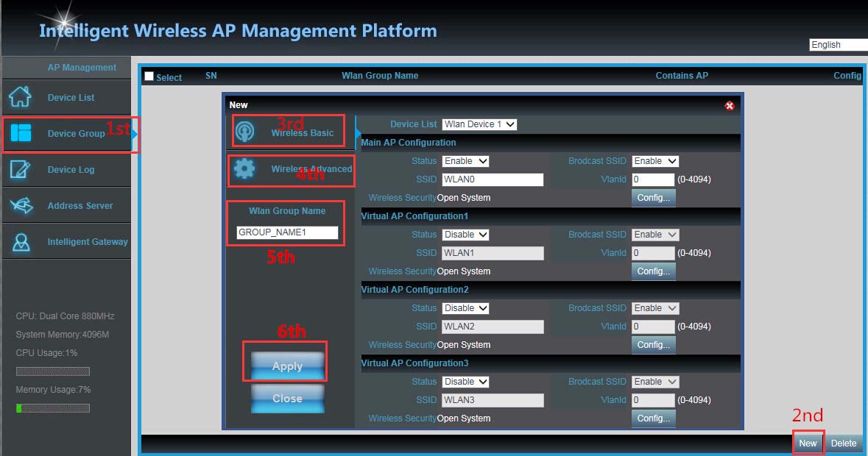This screenshot has width=868, height=456.
Task: Open Virtual AP Configuration2 Status dropdown
Action: point(465,308)
